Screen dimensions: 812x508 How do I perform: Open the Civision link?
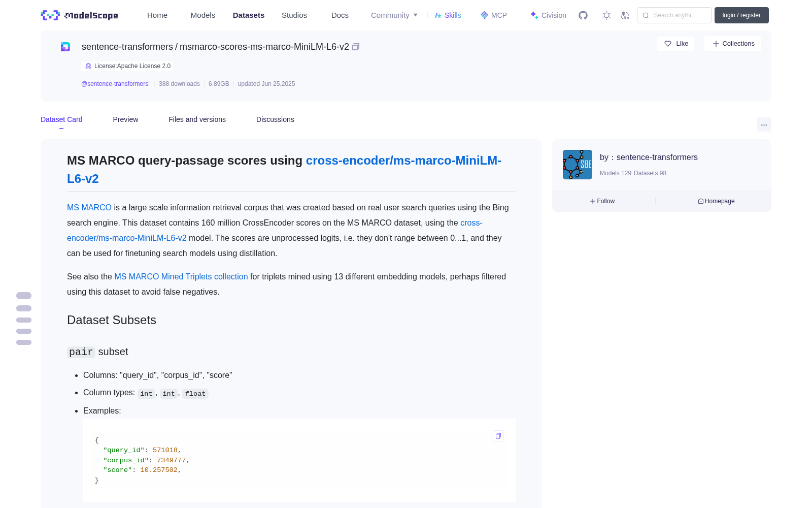(548, 15)
